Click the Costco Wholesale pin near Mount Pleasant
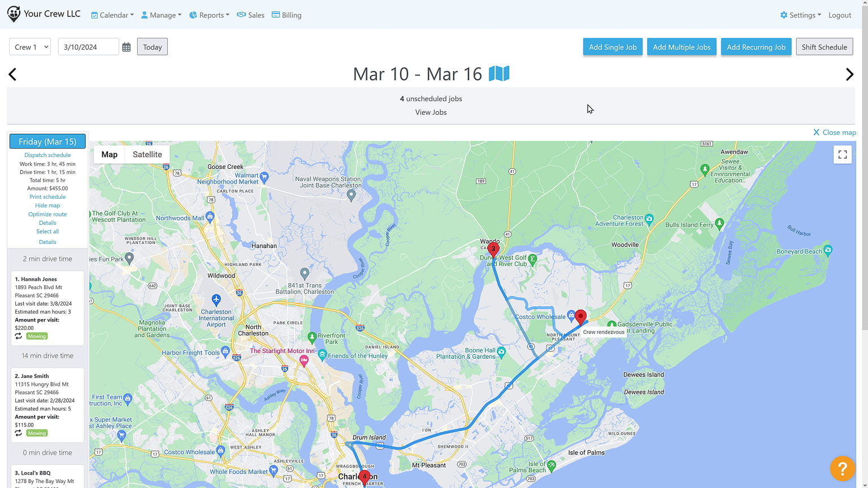Viewport: 868px width, 488px height. point(571,315)
